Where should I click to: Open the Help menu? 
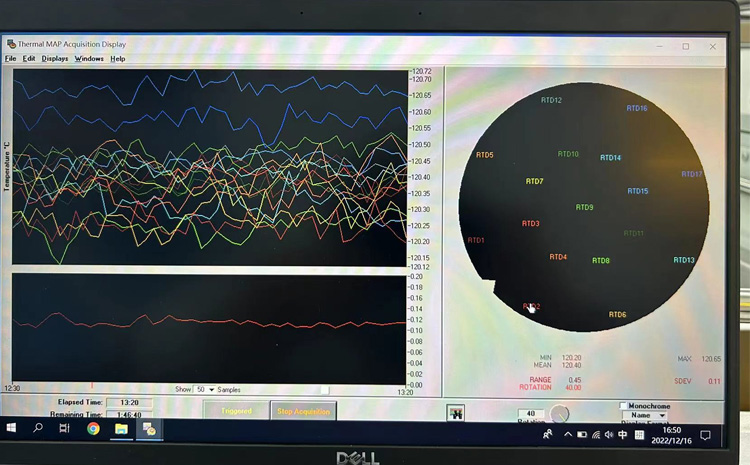[x=118, y=58]
